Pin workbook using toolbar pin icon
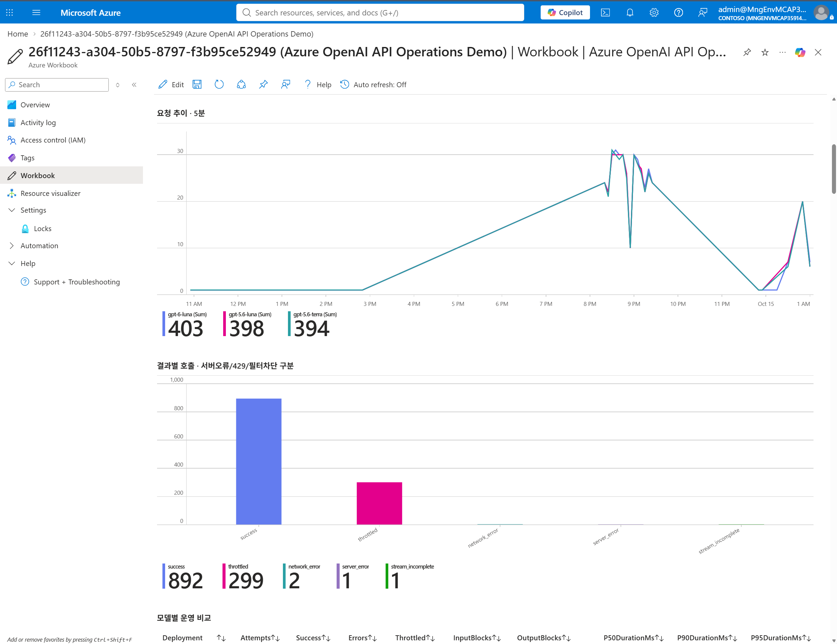 263,85
